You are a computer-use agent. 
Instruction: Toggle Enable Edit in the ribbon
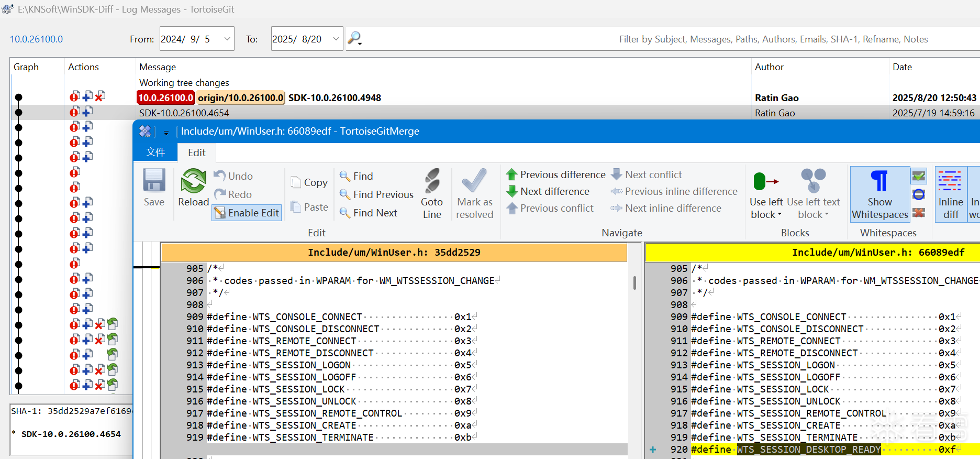pos(247,213)
